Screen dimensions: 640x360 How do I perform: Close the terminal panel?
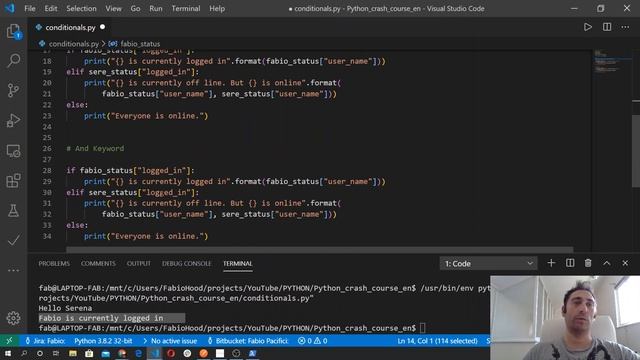(625, 263)
